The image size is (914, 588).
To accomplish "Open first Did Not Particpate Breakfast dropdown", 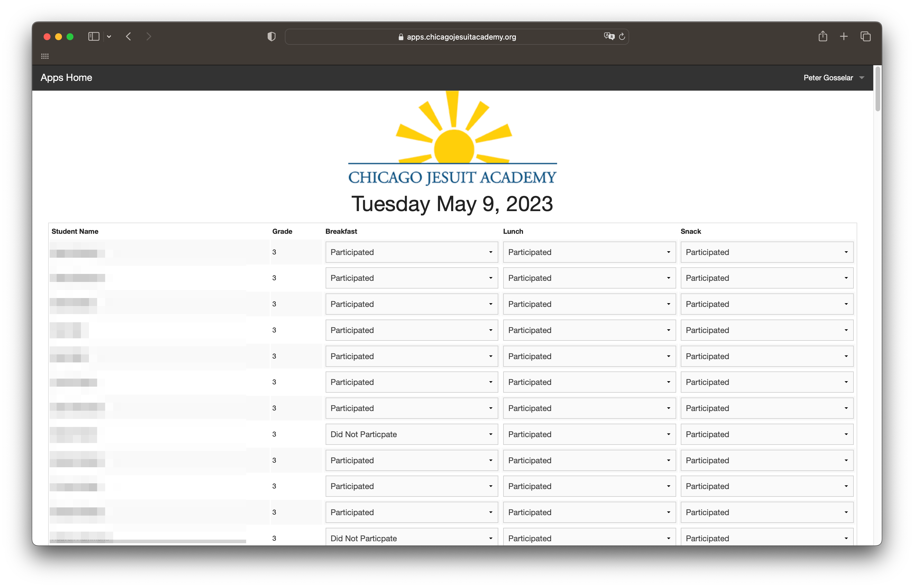I will coord(411,434).
